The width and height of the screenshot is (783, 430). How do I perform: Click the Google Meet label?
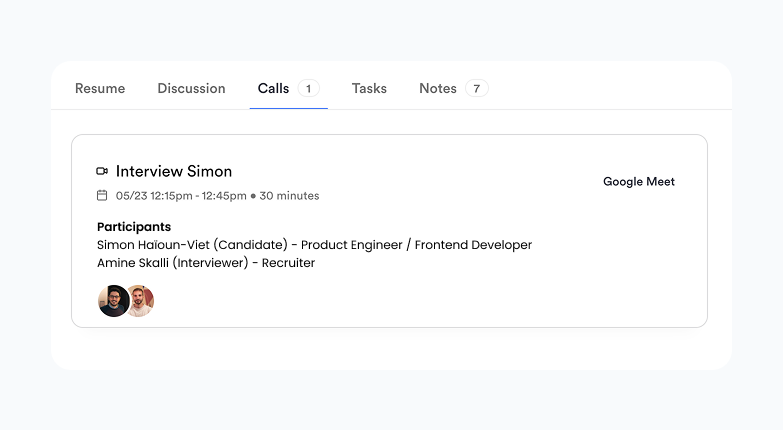(639, 182)
